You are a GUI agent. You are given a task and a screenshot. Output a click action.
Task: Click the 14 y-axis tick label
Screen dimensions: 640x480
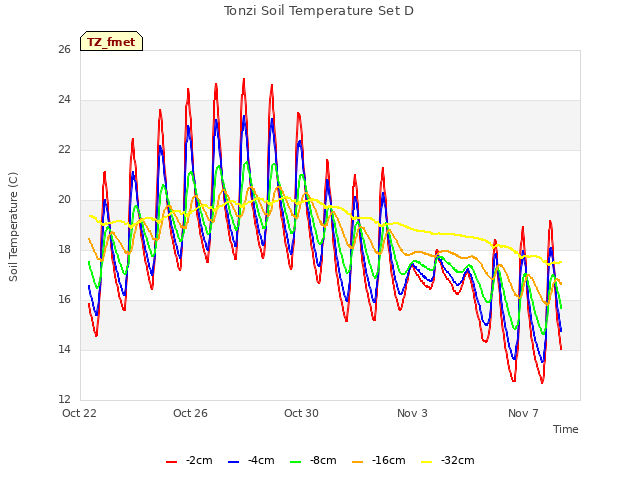[64, 349]
